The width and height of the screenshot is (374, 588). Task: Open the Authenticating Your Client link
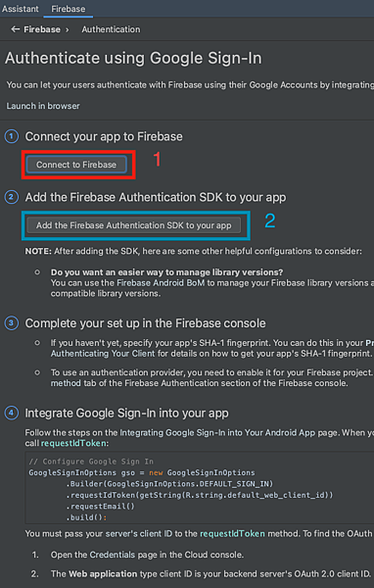(103, 354)
